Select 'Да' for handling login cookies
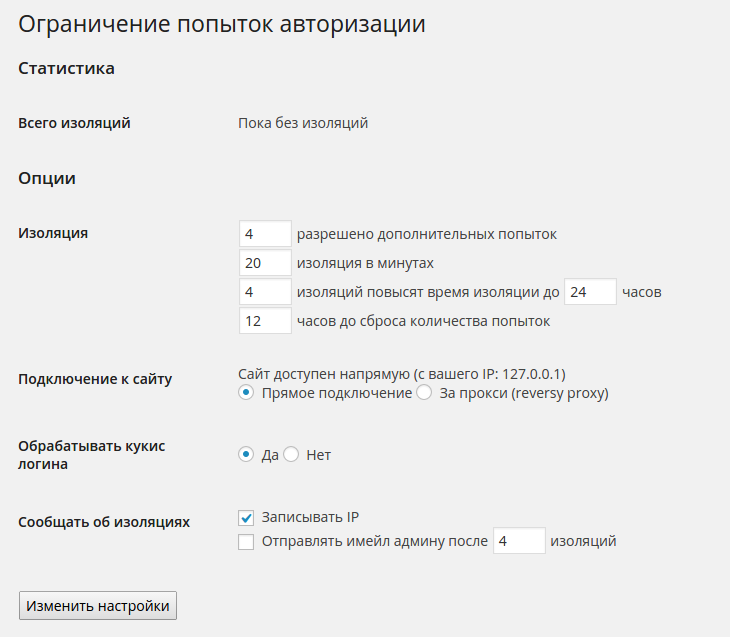 246,455
